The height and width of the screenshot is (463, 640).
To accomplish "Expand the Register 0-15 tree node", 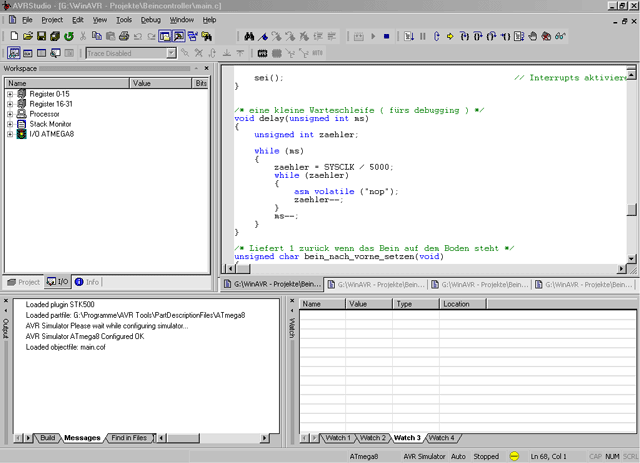I will click(x=10, y=94).
